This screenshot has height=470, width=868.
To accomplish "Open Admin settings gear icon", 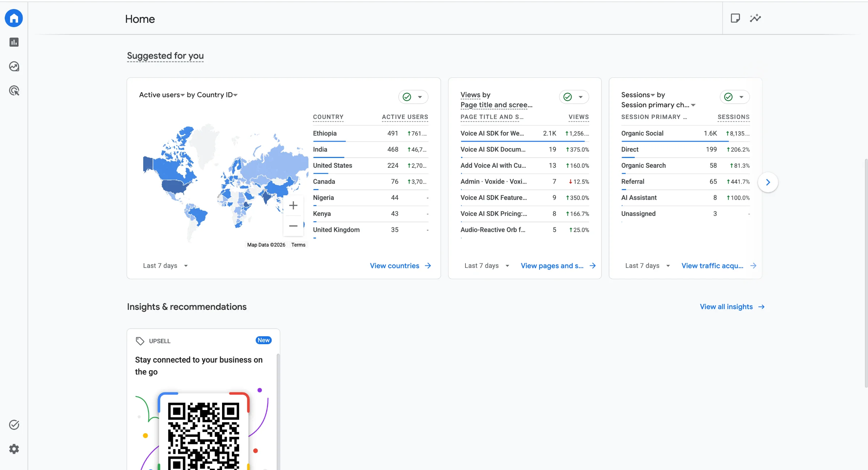I will [x=14, y=449].
